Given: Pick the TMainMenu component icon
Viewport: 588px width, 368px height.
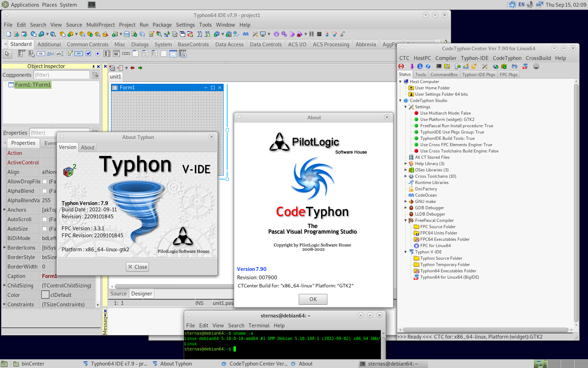Looking at the screenshot, I should (x=21, y=54).
